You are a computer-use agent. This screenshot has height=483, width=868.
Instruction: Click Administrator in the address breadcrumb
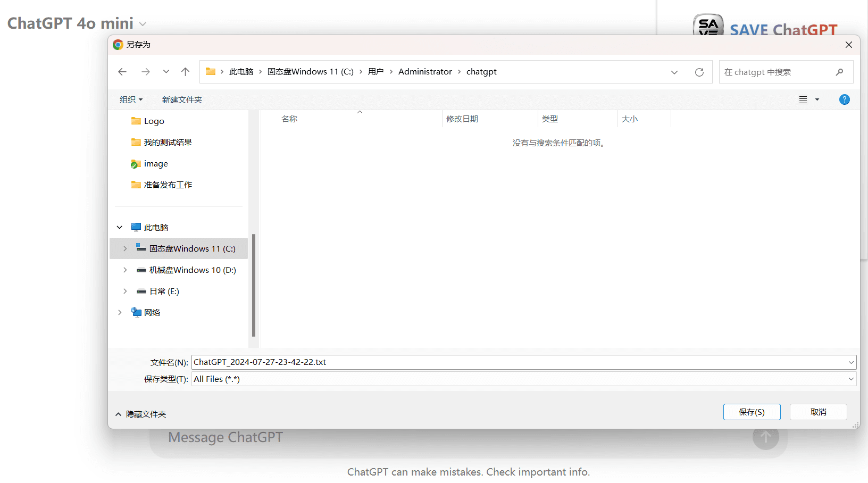tap(425, 72)
